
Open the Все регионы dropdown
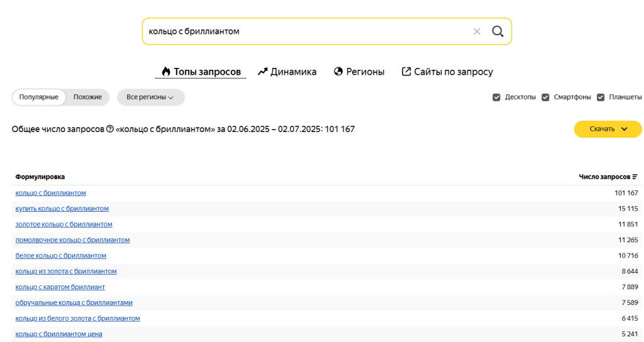tap(150, 97)
